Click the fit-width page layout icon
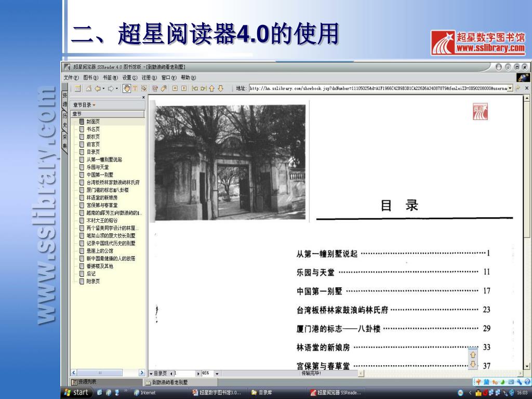532x399 pixels. (175, 88)
